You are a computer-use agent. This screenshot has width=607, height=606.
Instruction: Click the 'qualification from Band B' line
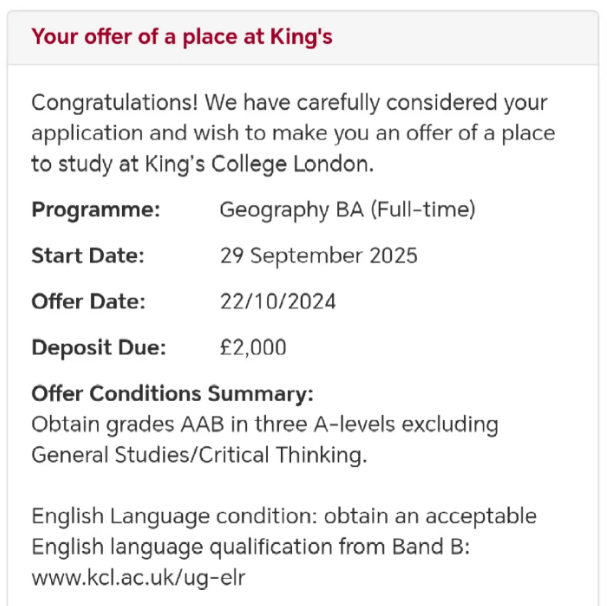click(x=250, y=547)
